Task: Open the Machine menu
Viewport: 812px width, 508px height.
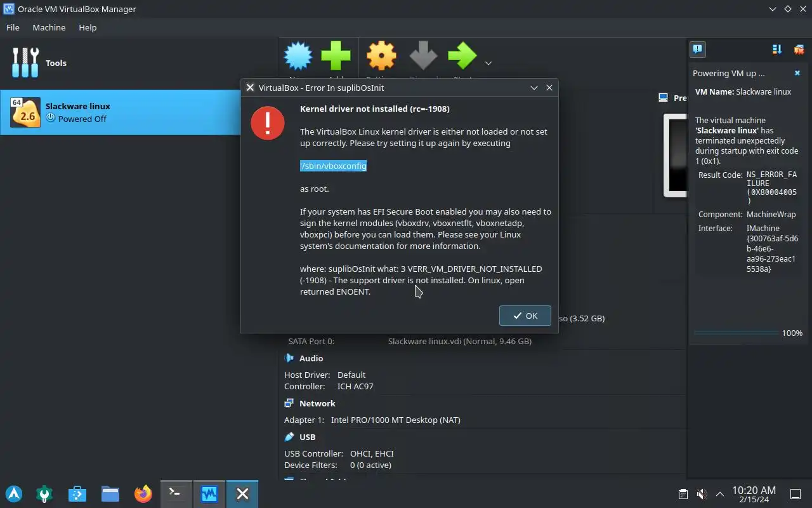Action: pyautogui.click(x=49, y=27)
